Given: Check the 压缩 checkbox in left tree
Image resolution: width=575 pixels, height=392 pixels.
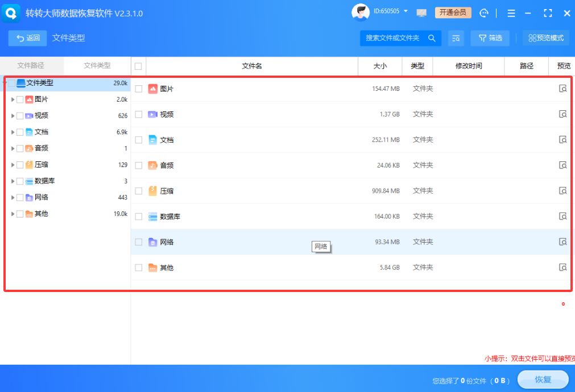Looking at the screenshot, I should (x=20, y=165).
